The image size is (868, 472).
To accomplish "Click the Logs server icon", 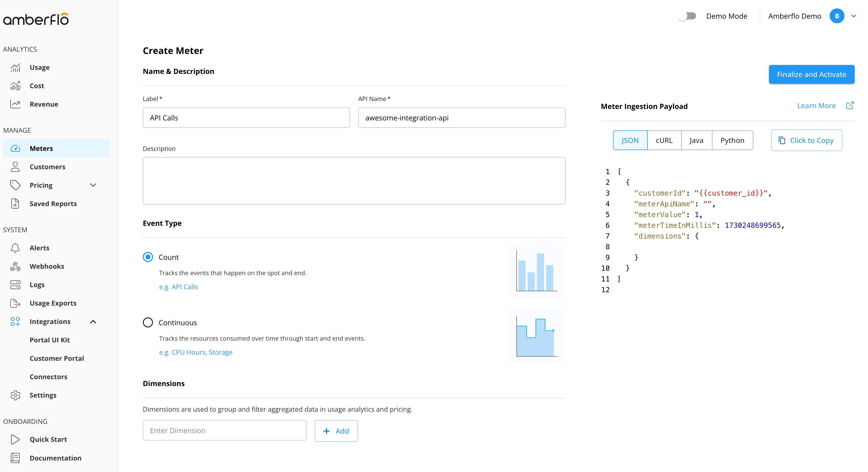I will (15, 285).
